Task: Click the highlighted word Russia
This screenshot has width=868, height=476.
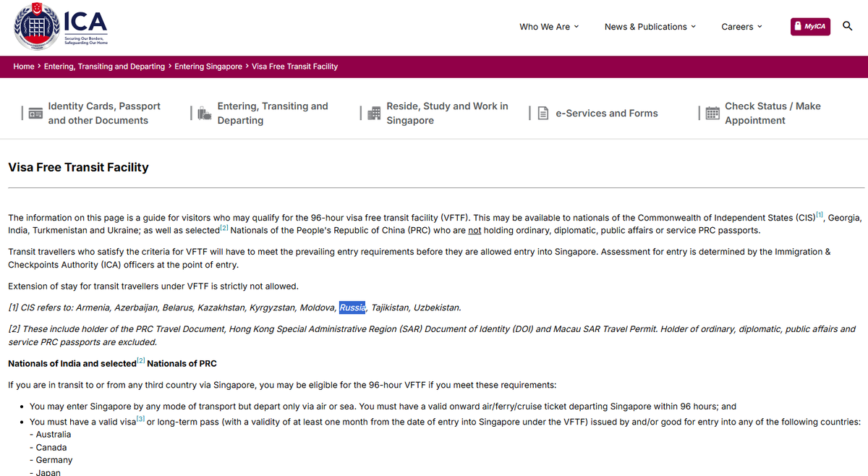Action: 352,307
